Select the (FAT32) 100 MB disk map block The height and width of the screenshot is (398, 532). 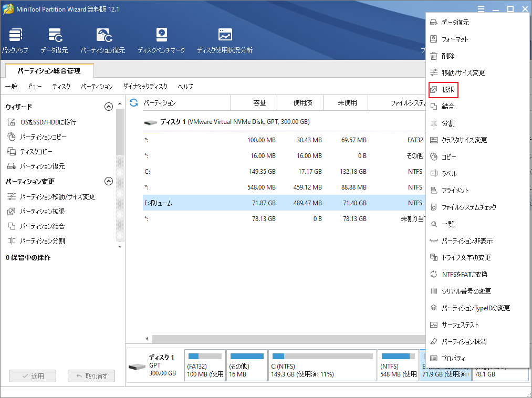point(205,365)
